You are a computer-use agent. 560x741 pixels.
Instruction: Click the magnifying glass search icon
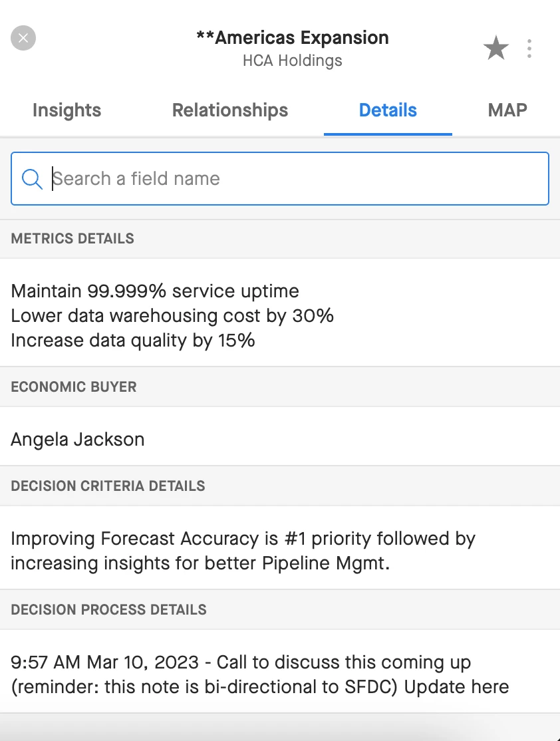32,179
